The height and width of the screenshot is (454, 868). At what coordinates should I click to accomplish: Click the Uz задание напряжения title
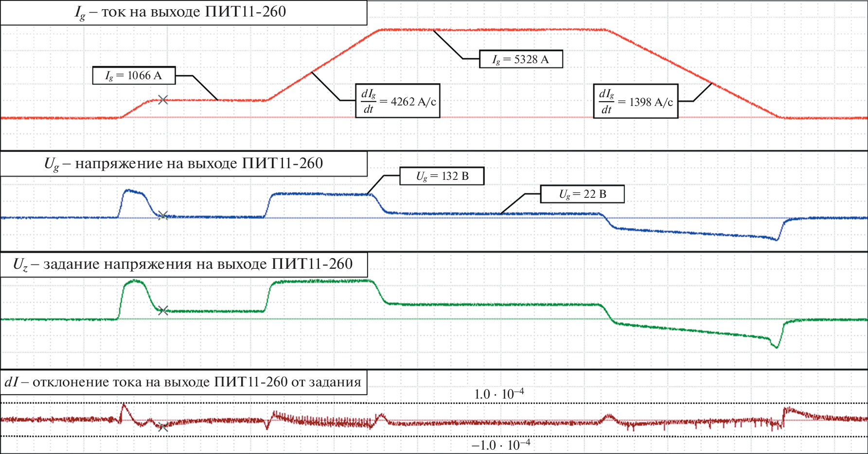click(x=183, y=264)
